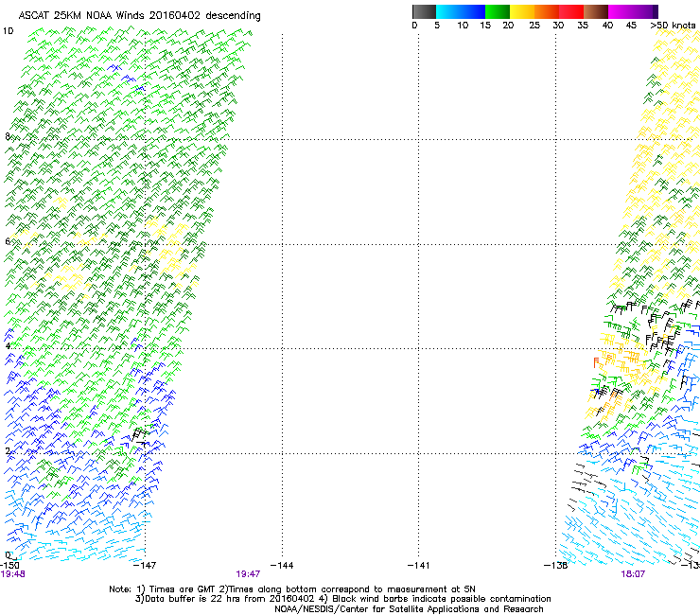Click the '>50 knots' legend label
This screenshot has height=615, width=700.
pyautogui.click(x=673, y=26)
